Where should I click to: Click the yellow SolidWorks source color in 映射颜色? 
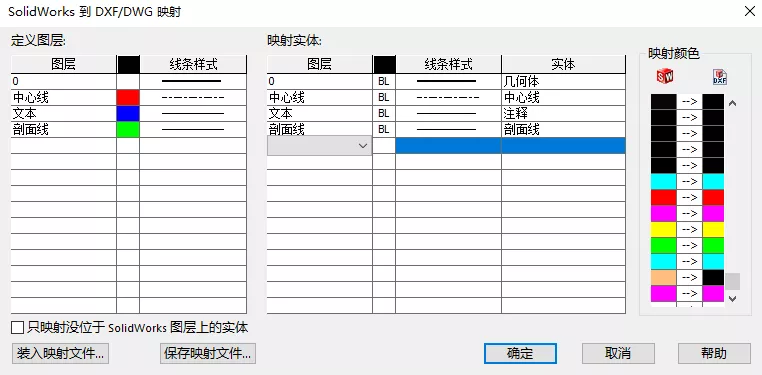[663, 229]
